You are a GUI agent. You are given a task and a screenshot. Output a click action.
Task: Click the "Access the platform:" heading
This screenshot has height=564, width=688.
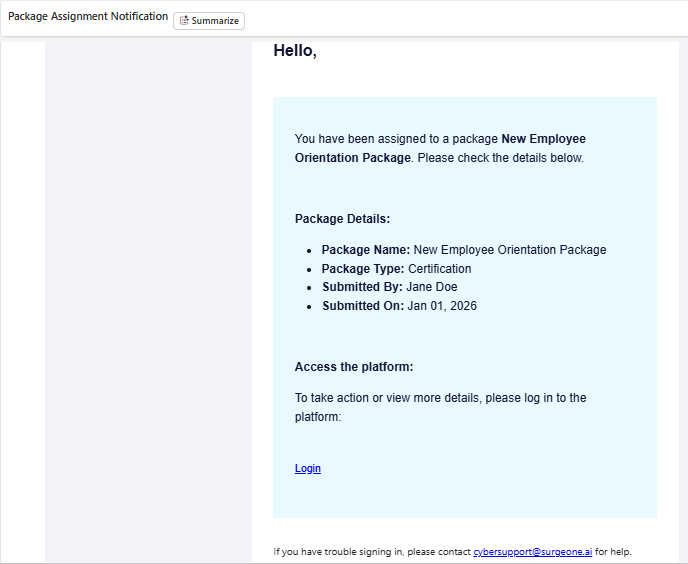click(x=354, y=367)
